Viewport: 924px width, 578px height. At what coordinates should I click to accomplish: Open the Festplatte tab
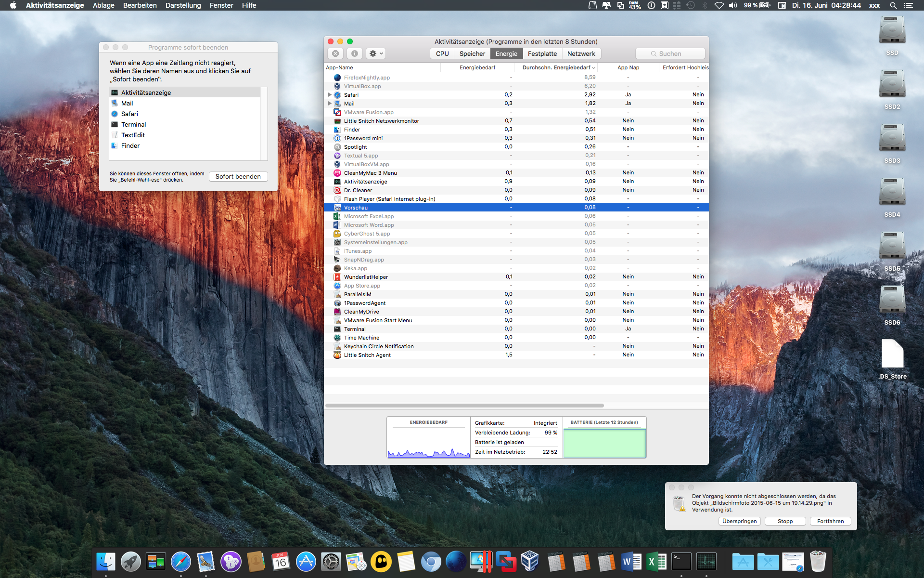click(542, 53)
